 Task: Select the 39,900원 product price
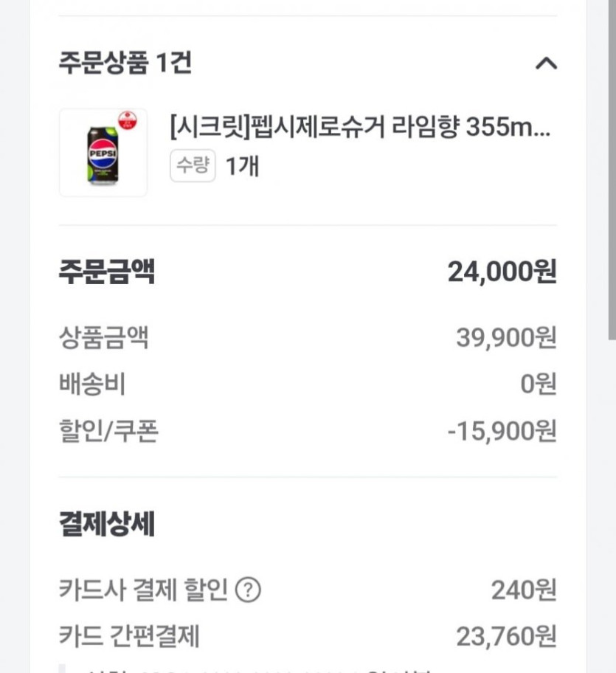click(x=506, y=338)
